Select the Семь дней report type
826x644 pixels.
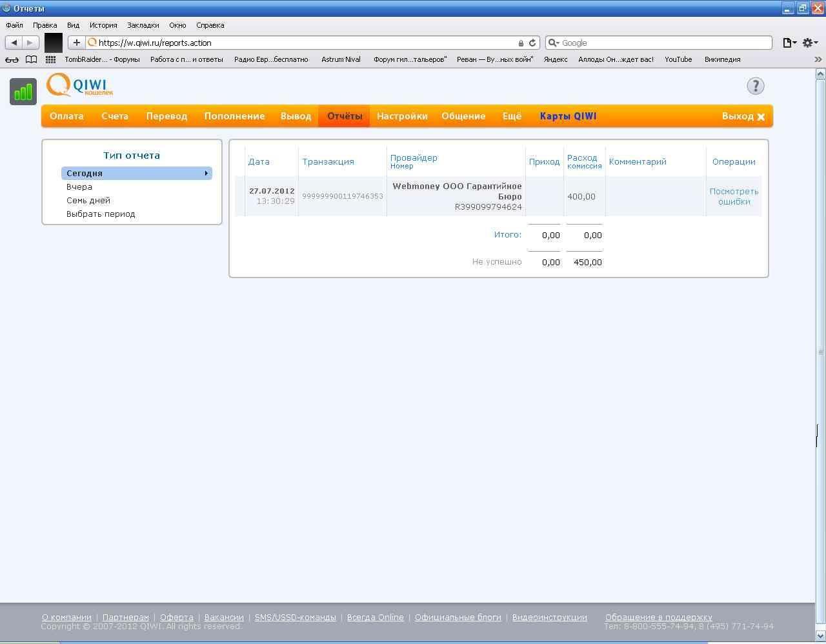[88, 200]
